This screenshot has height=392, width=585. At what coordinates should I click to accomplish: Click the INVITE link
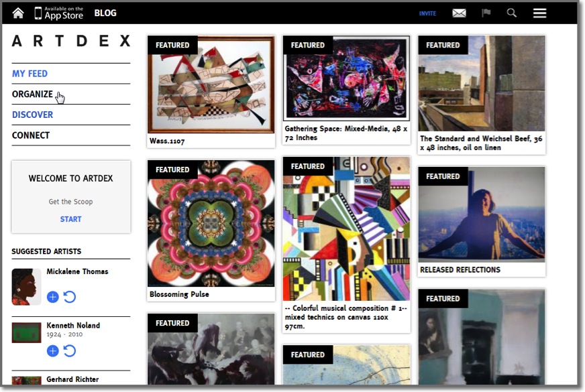pyautogui.click(x=427, y=13)
